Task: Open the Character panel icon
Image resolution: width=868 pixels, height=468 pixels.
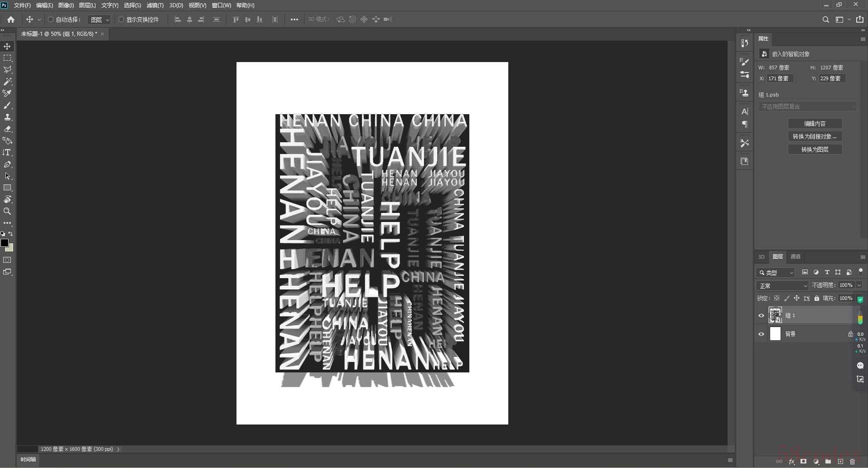Action: coord(744,111)
